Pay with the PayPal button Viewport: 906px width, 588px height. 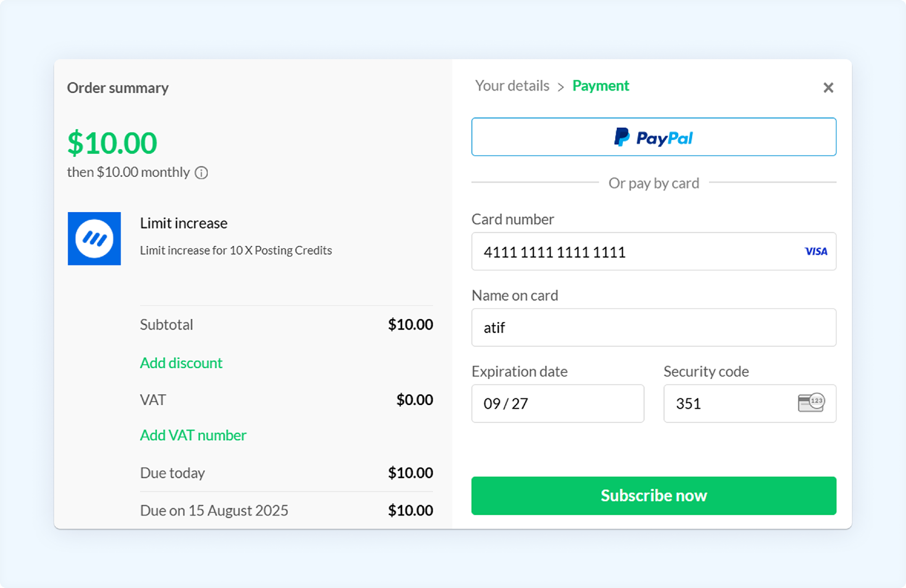654,137
